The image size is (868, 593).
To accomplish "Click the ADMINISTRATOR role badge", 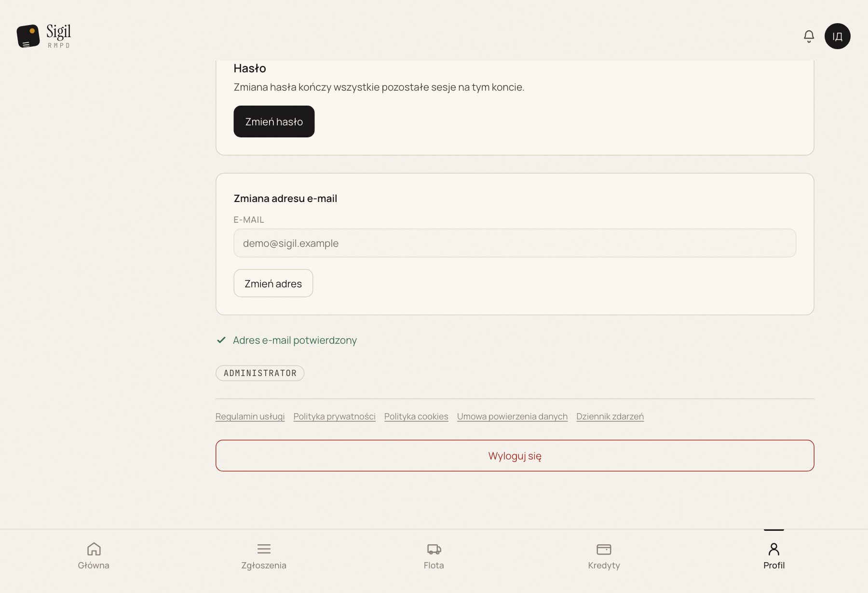I will (260, 373).
